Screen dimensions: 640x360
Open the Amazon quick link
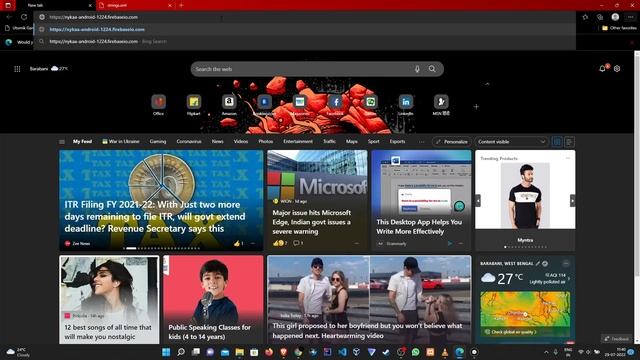point(229,104)
